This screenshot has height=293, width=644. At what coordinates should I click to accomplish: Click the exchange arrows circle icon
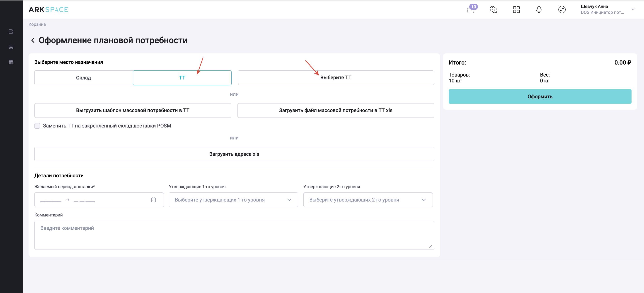point(562,10)
